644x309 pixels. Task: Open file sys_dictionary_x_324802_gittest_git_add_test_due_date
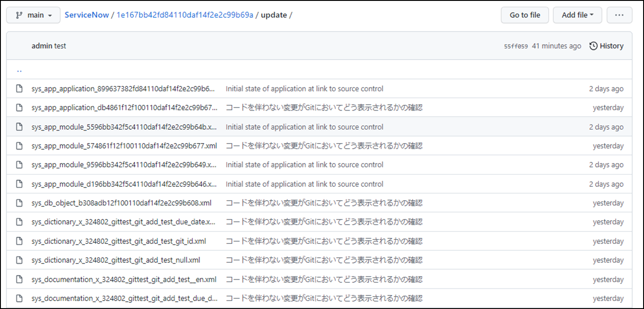(124, 222)
